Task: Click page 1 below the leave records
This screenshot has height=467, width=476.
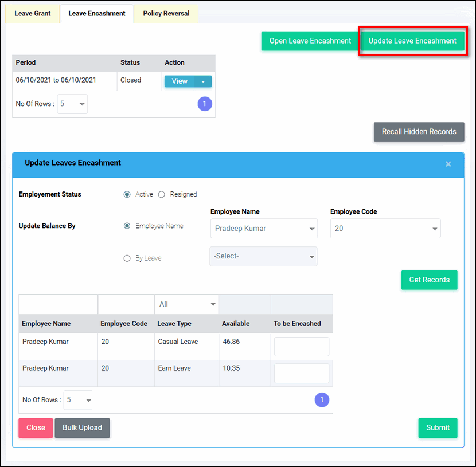Action: pos(322,400)
